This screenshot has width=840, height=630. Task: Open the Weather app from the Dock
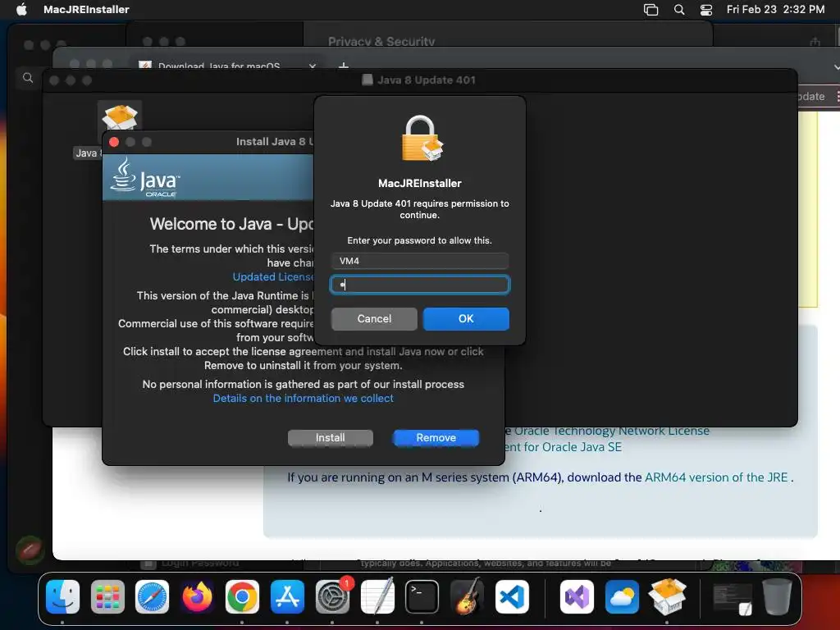[622, 596]
